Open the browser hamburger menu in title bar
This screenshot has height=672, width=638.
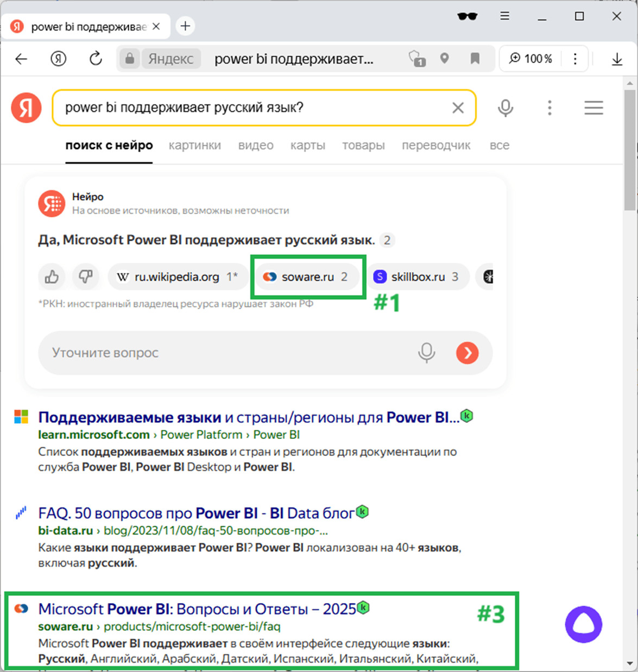click(x=505, y=16)
